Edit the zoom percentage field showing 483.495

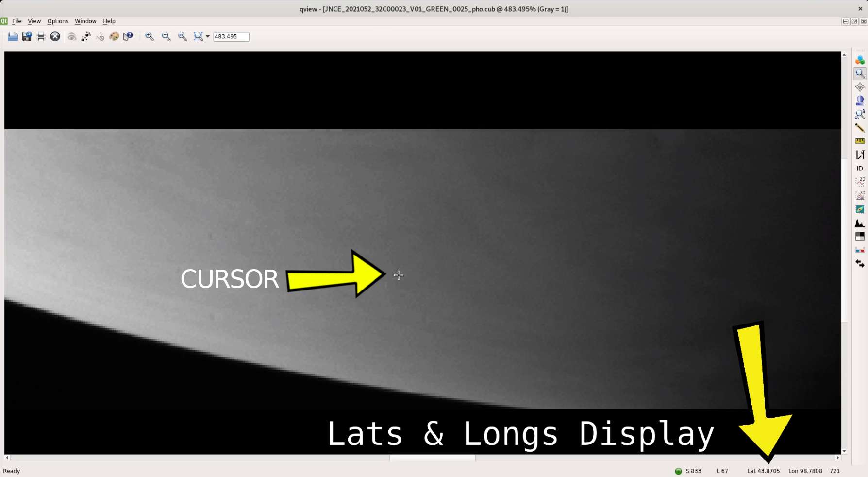point(232,36)
